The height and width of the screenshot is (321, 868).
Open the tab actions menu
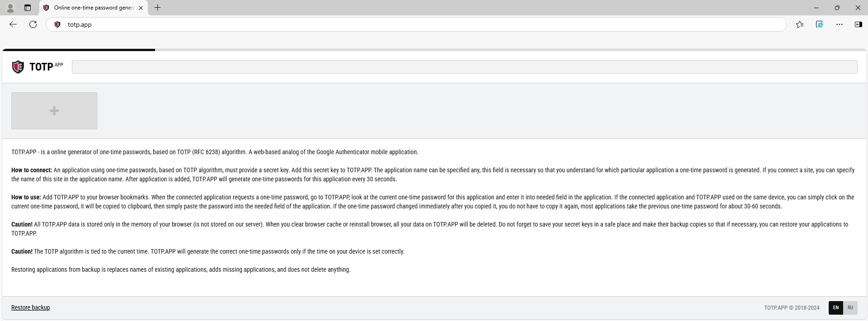28,8
